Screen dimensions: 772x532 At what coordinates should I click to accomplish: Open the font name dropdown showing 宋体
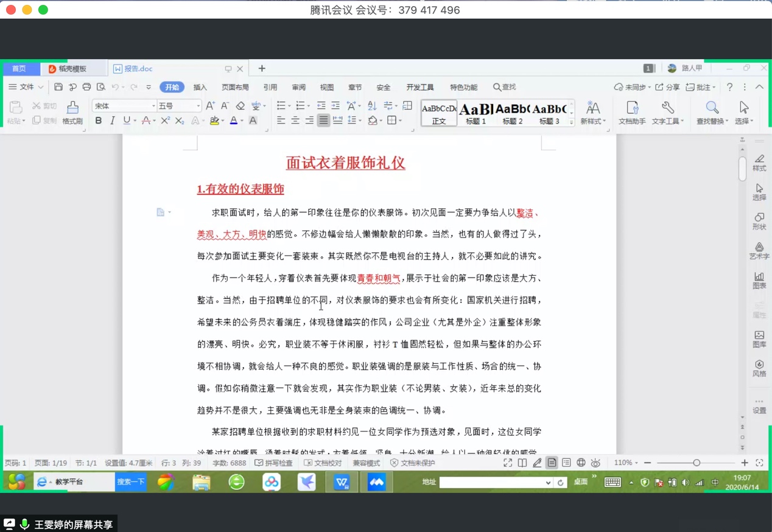124,106
